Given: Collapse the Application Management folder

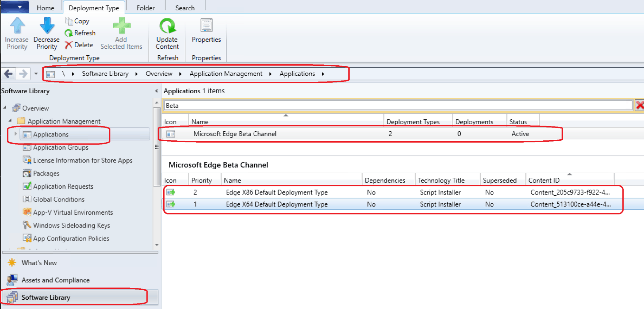Looking at the screenshot, I should pyautogui.click(x=10, y=121).
